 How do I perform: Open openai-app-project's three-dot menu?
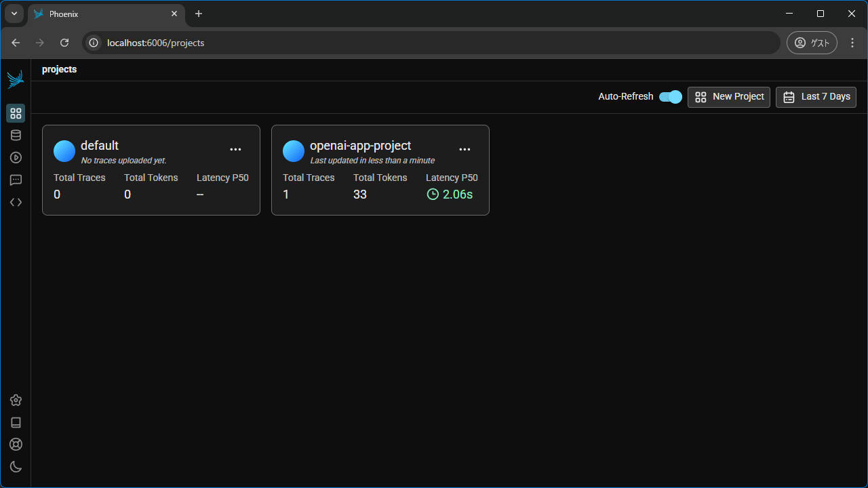(x=465, y=149)
